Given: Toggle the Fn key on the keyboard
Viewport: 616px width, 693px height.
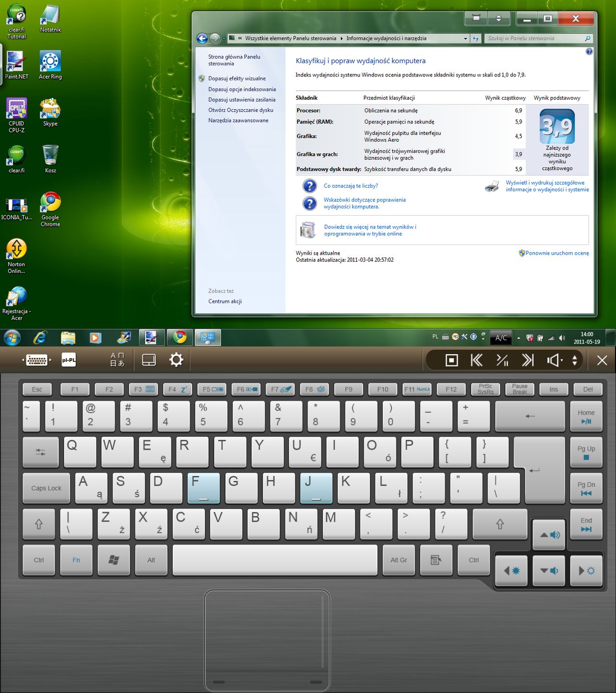Looking at the screenshot, I should tap(76, 560).
